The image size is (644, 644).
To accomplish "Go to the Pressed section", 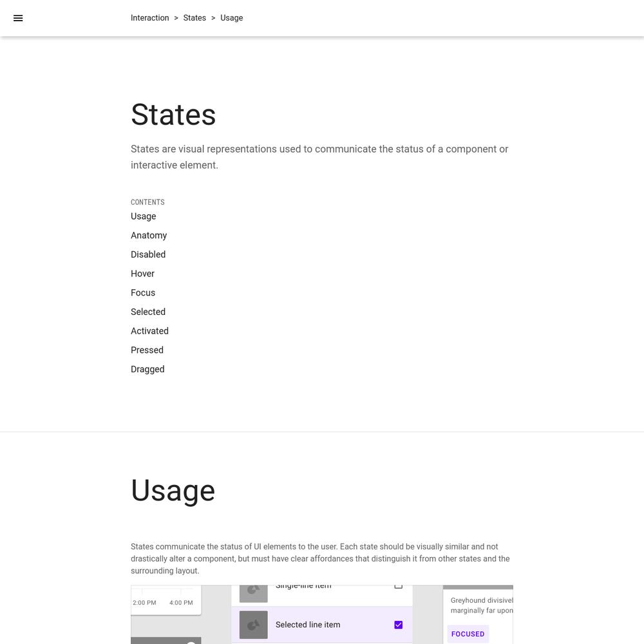I will click(147, 350).
